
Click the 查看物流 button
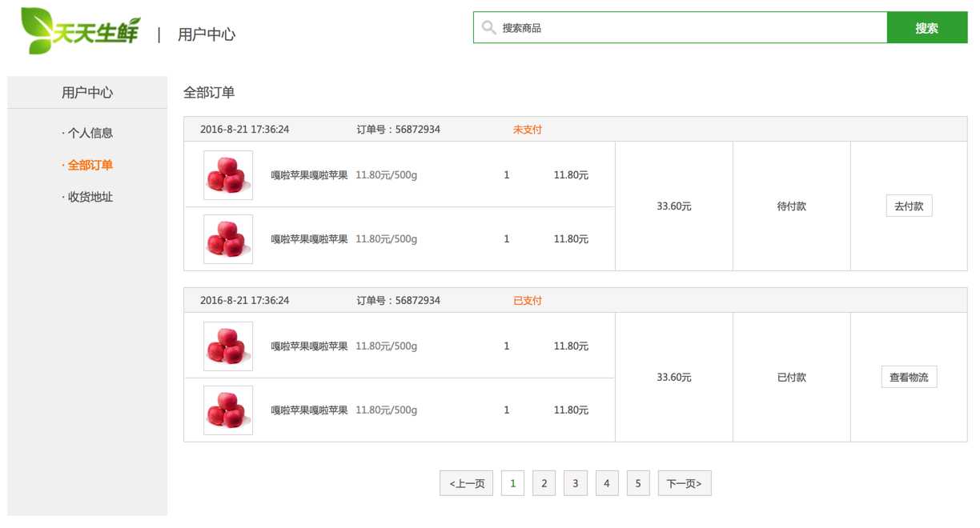909,378
